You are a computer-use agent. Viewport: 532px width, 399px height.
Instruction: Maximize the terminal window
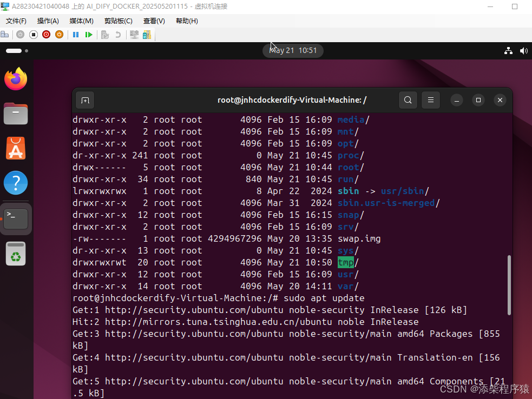point(478,100)
